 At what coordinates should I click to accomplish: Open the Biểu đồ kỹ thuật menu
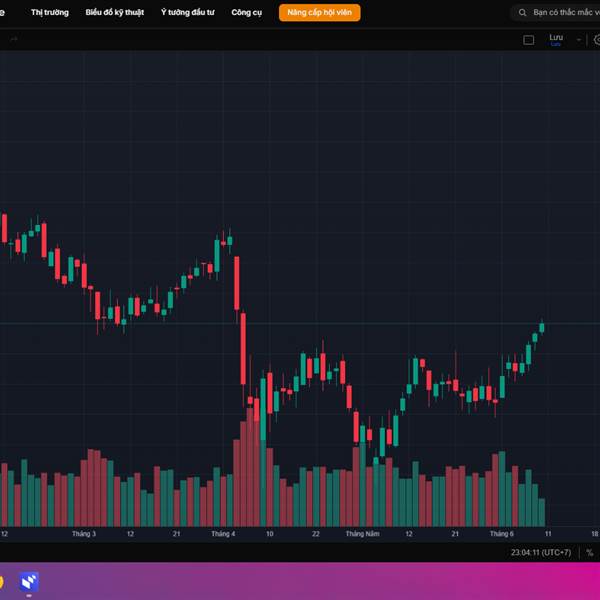114,12
